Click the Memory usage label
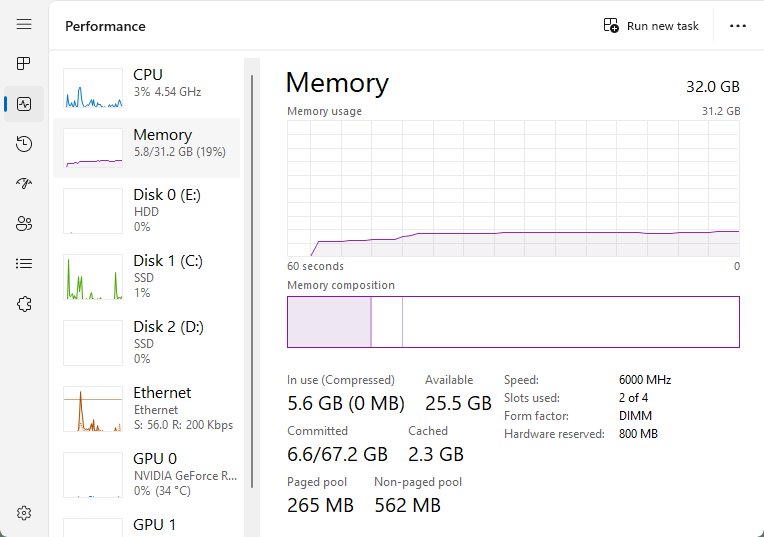This screenshot has width=764, height=537. coord(325,111)
